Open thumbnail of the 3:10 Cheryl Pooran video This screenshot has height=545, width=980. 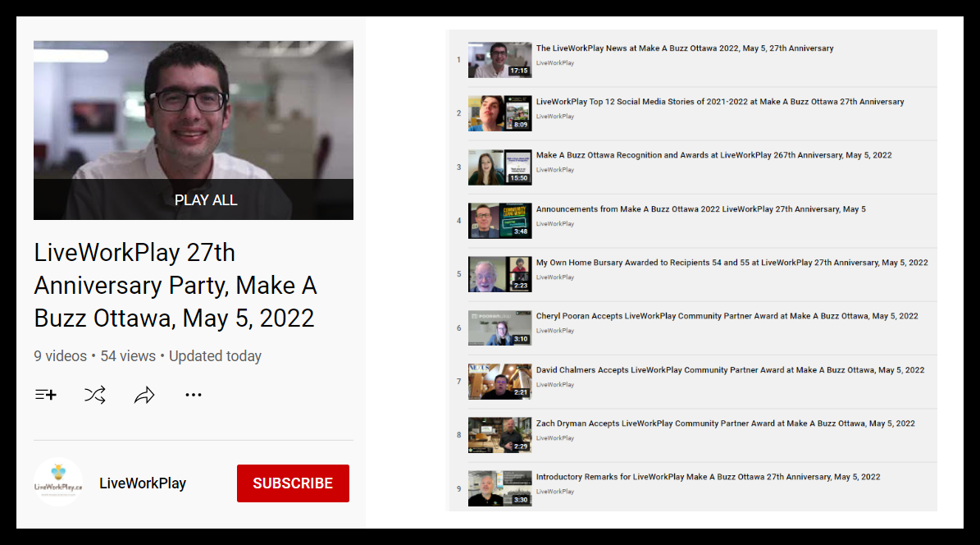coord(500,327)
